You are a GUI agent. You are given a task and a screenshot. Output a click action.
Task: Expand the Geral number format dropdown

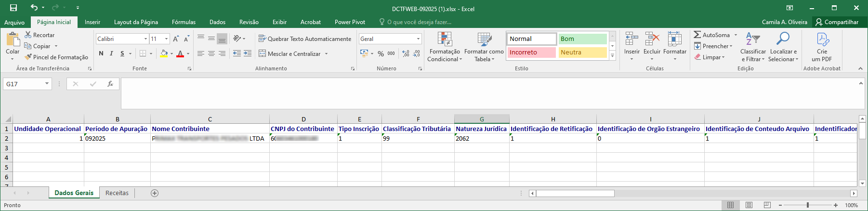click(x=418, y=39)
